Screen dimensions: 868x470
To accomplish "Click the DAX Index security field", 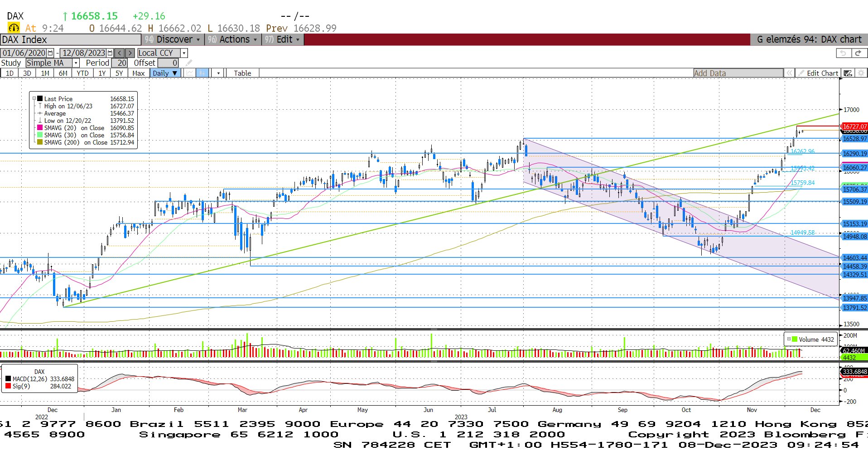I will tap(71, 39).
